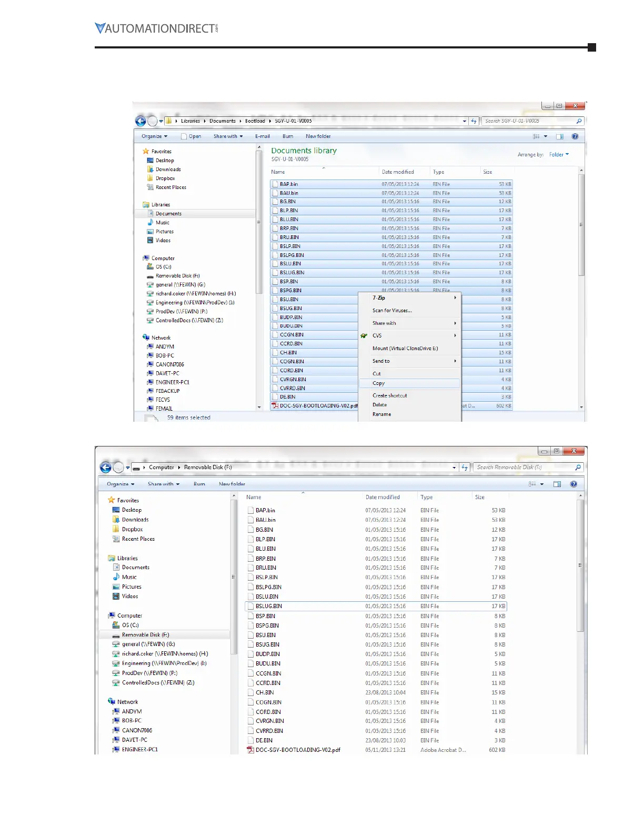The height and width of the screenshot is (834, 644).
Task: Select Pictures library in top window sidebar
Action: coord(160,232)
